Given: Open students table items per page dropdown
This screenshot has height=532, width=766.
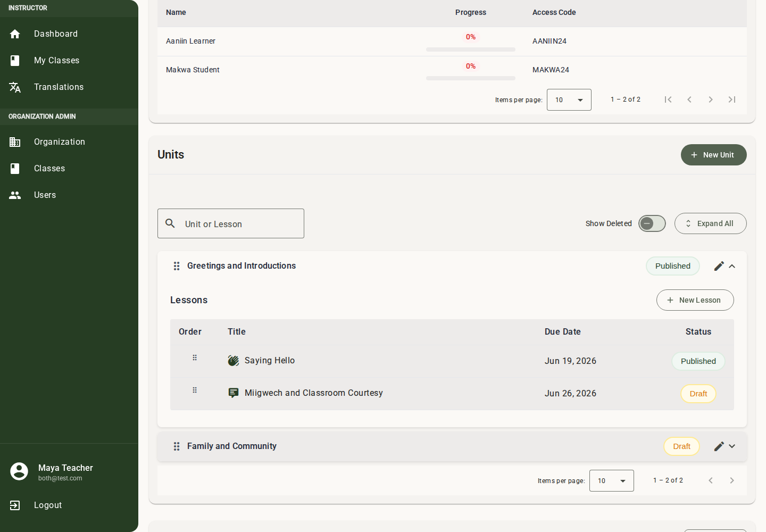Looking at the screenshot, I should tap(569, 100).
